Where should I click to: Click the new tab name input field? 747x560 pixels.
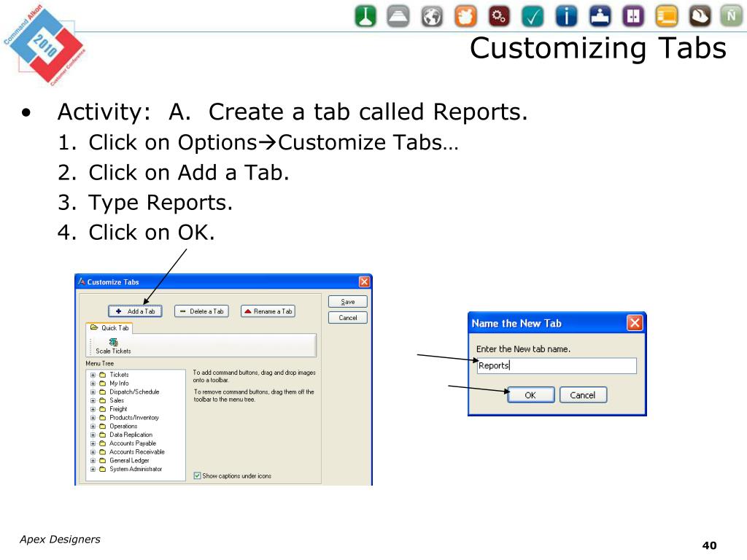(557, 366)
